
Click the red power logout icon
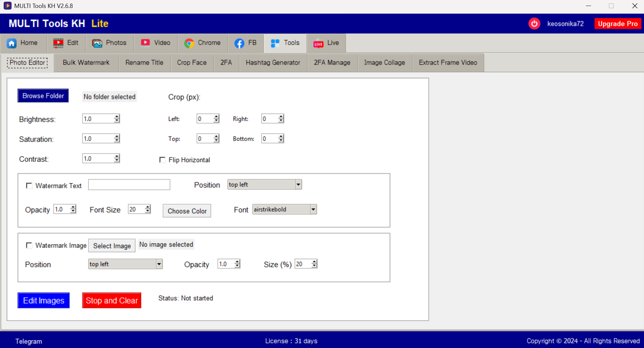[534, 24]
